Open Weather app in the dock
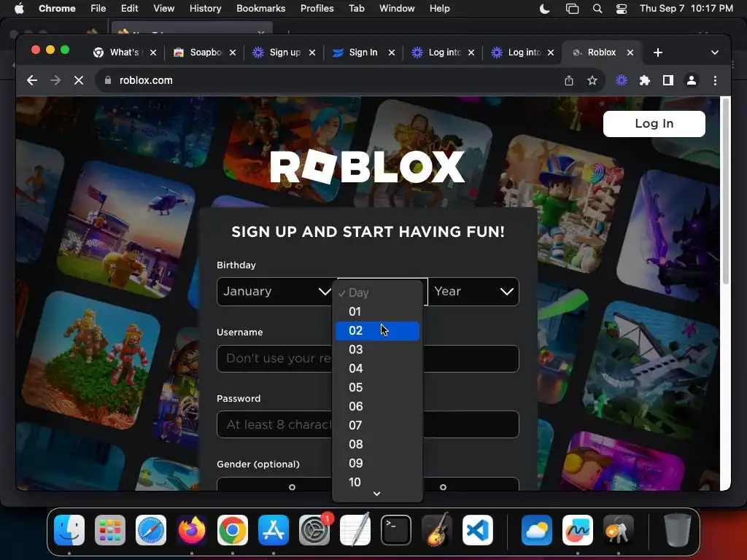747x560 pixels. coord(536,530)
